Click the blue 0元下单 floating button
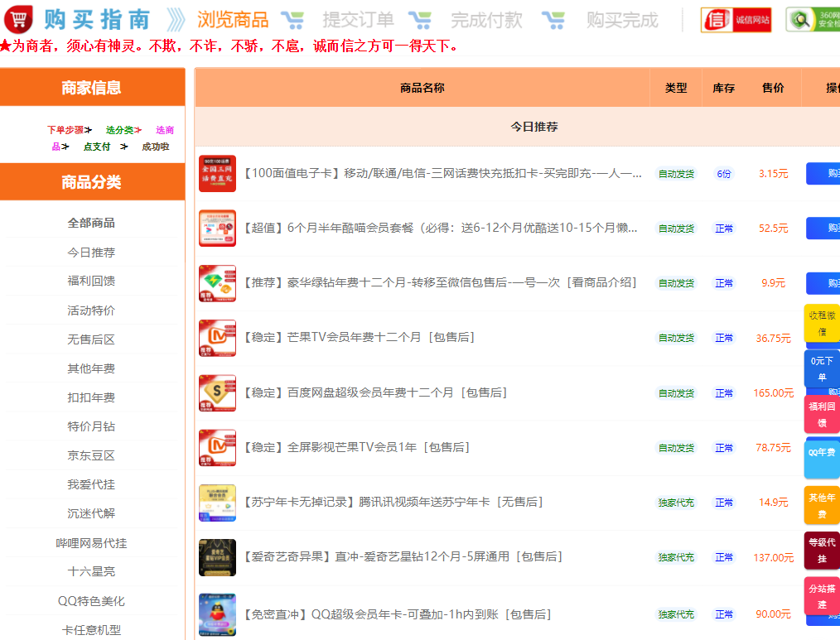 coord(822,369)
